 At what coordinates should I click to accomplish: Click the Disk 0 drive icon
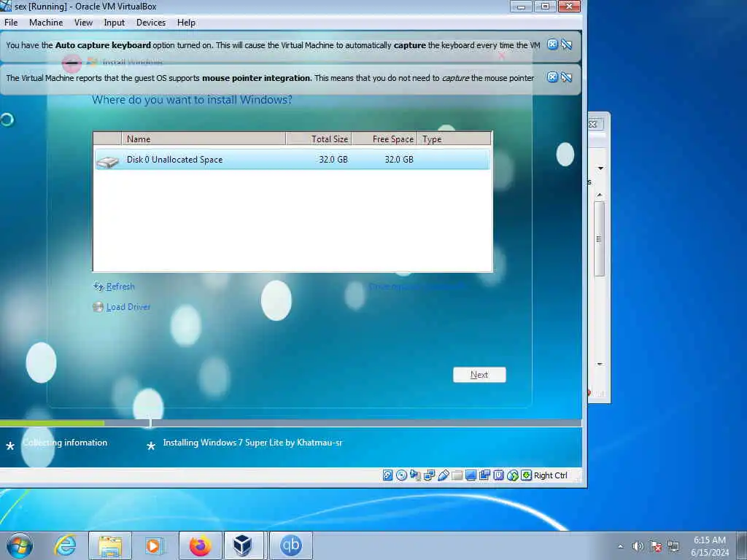point(108,162)
